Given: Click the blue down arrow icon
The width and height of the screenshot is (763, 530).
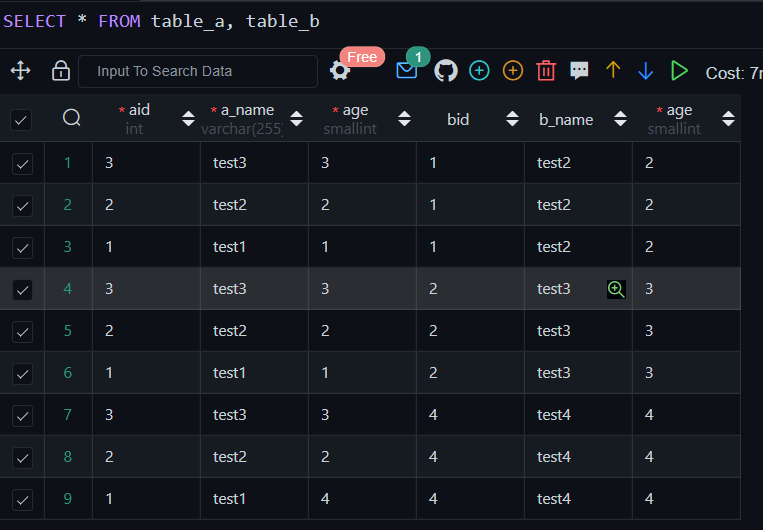Looking at the screenshot, I should coord(646,71).
